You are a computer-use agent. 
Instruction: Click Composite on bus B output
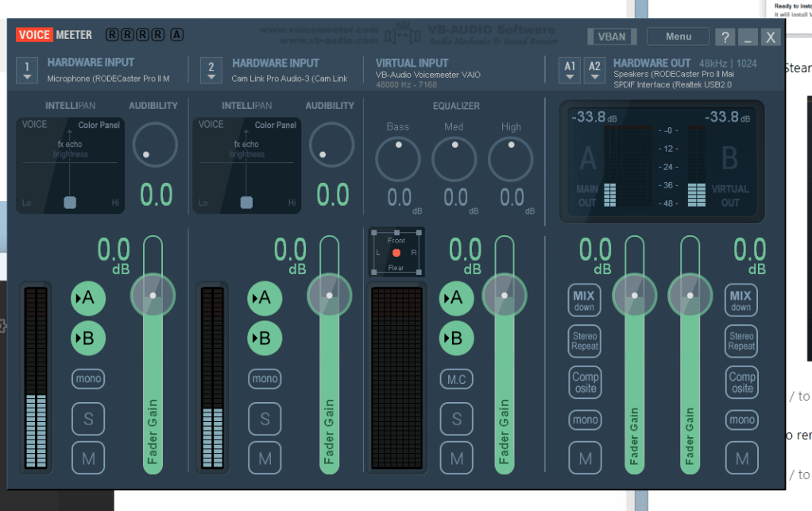(742, 382)
